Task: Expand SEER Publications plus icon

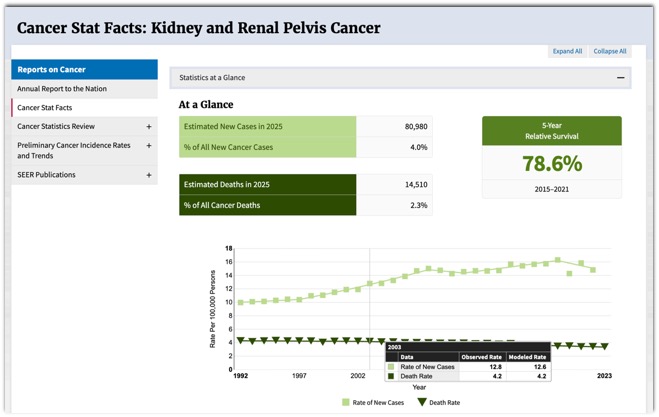Action: (149, 175)
